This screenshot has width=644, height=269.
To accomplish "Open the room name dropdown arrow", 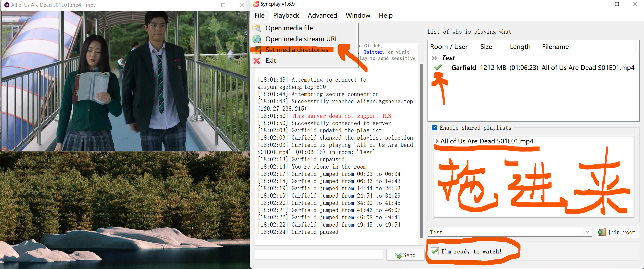I will click(x=587, y=232).
